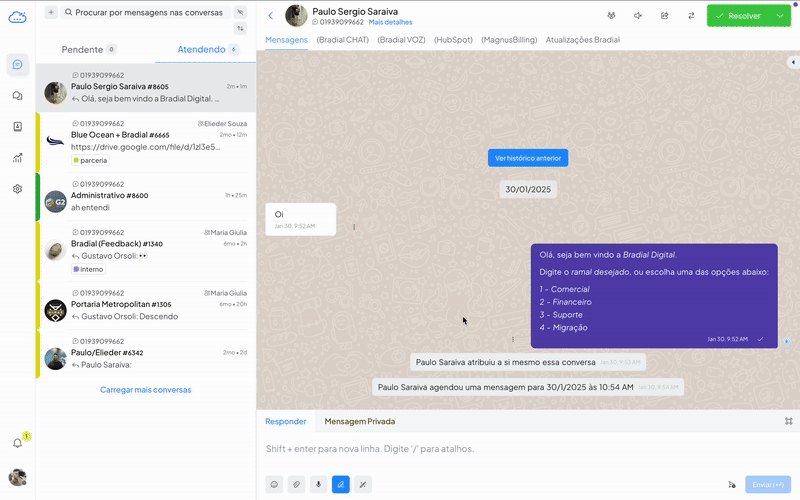Open Settings gear in left sidebar

click(17, 189)
